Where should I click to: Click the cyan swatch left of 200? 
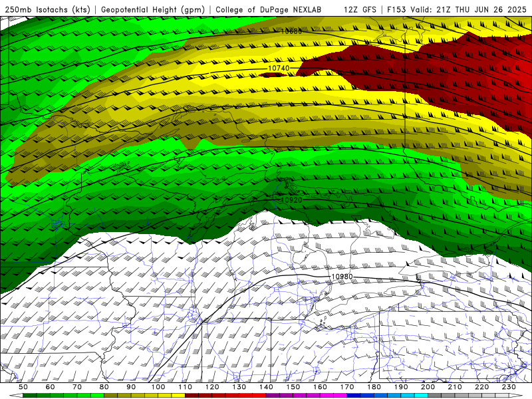[421, 395]
